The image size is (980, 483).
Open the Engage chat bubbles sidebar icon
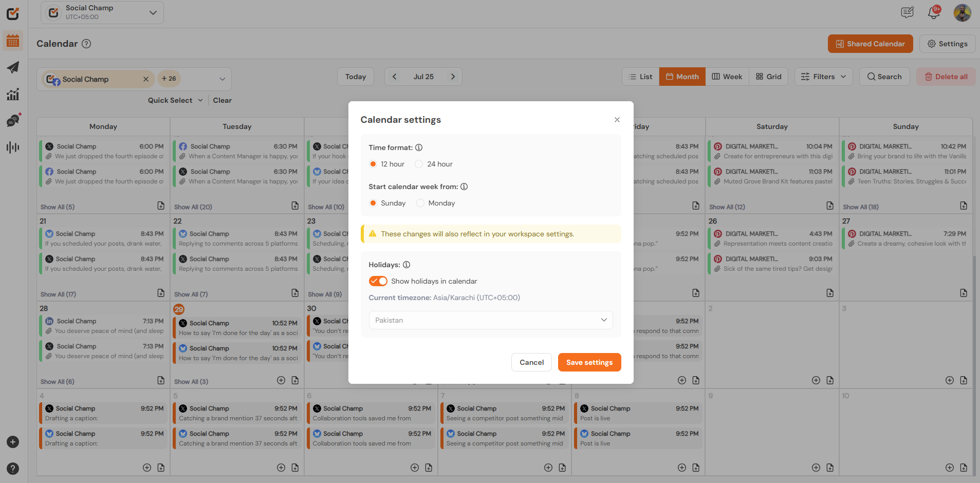click(13, 120)
